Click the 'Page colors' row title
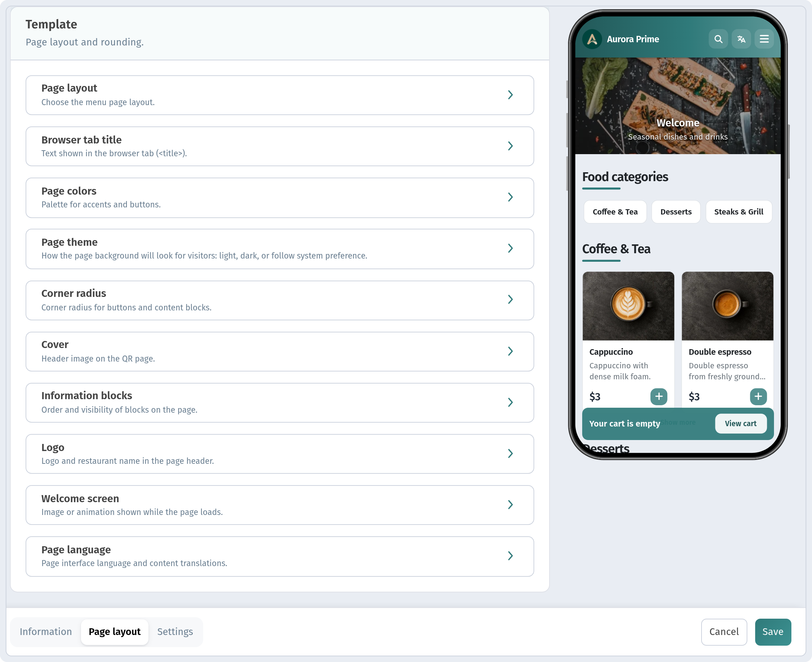This screenshot has height=662, width=812. [69, 191]
